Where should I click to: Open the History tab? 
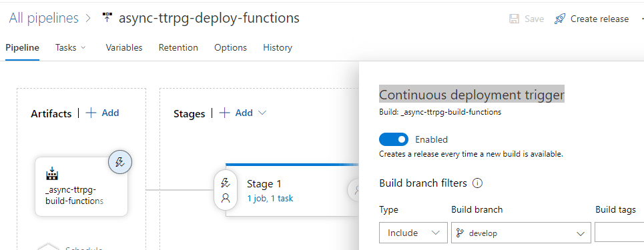(278, 47)
